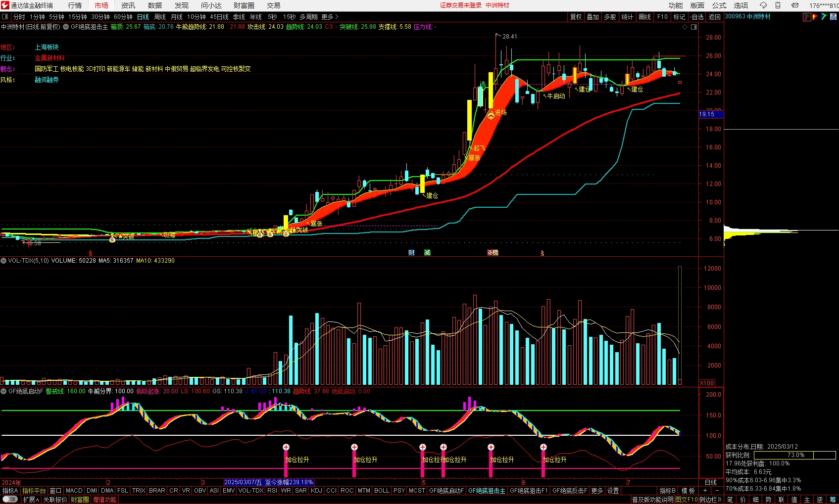Image resolution: width=839 pixels, height=504 pixels.
Task: Open the 指标B selector
Action: [667, 491]
